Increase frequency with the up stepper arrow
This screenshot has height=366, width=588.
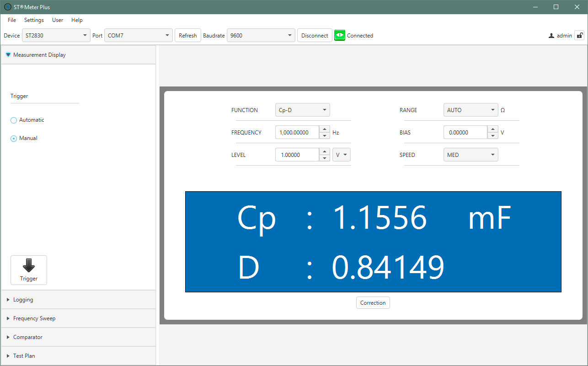[x=325, y=129]
